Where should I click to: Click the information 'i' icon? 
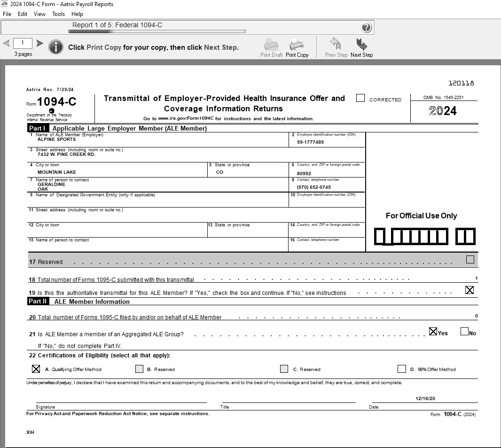point(56,47)
